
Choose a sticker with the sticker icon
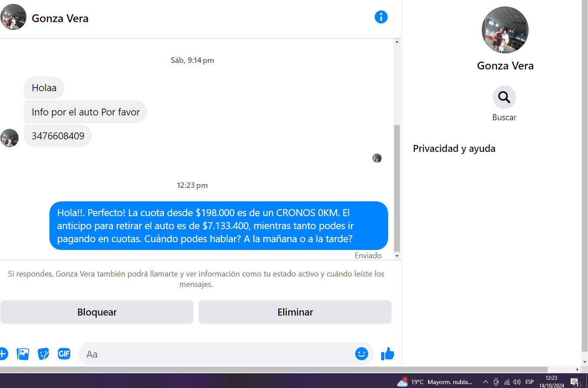point(43,354)
